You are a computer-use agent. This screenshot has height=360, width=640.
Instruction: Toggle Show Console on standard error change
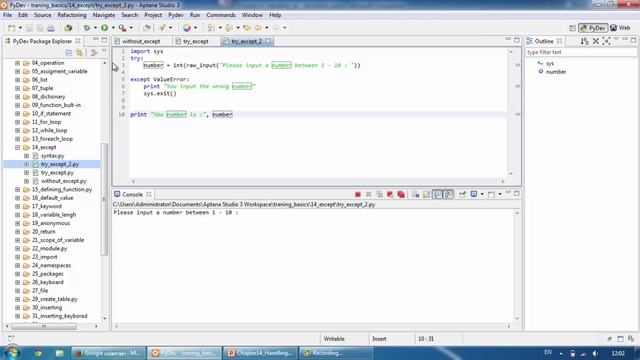(448, 194)
